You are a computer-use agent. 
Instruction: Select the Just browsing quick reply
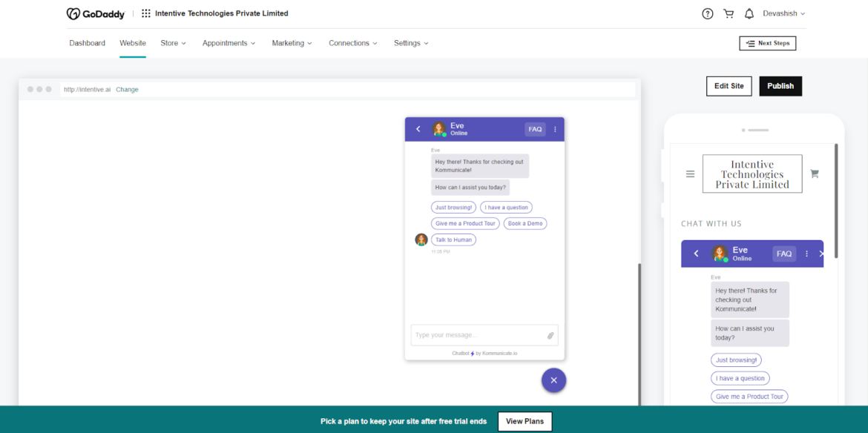click(x=453, y=207)
